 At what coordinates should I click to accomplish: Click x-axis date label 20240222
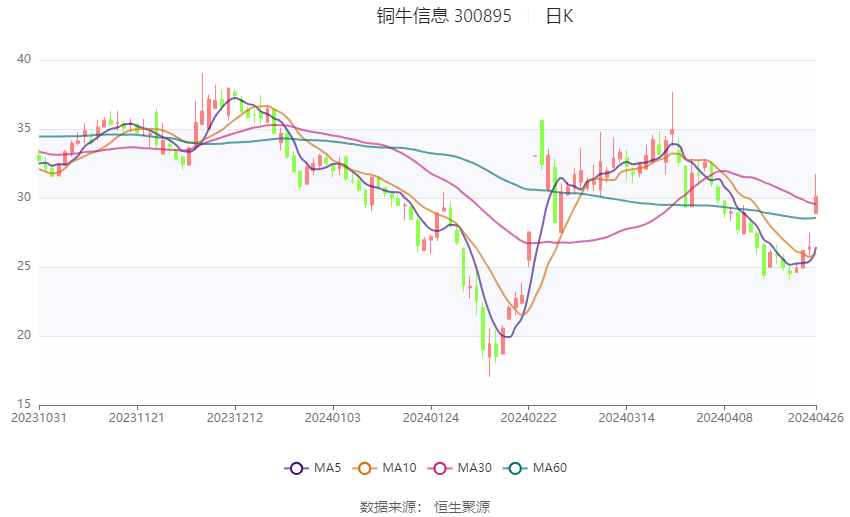click(x=529, y=418)
